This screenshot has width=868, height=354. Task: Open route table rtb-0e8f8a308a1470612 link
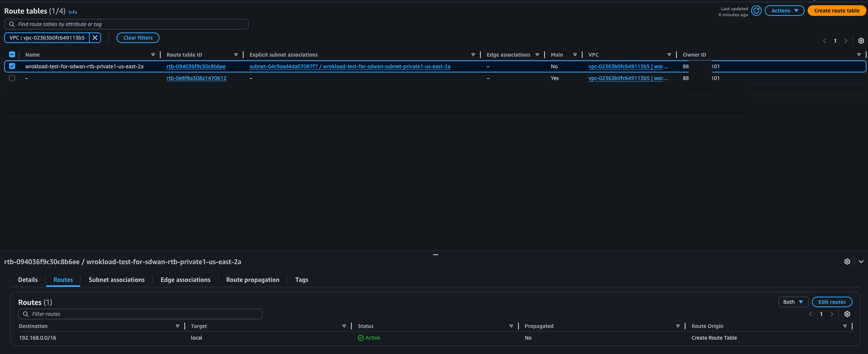pos(196,78)
